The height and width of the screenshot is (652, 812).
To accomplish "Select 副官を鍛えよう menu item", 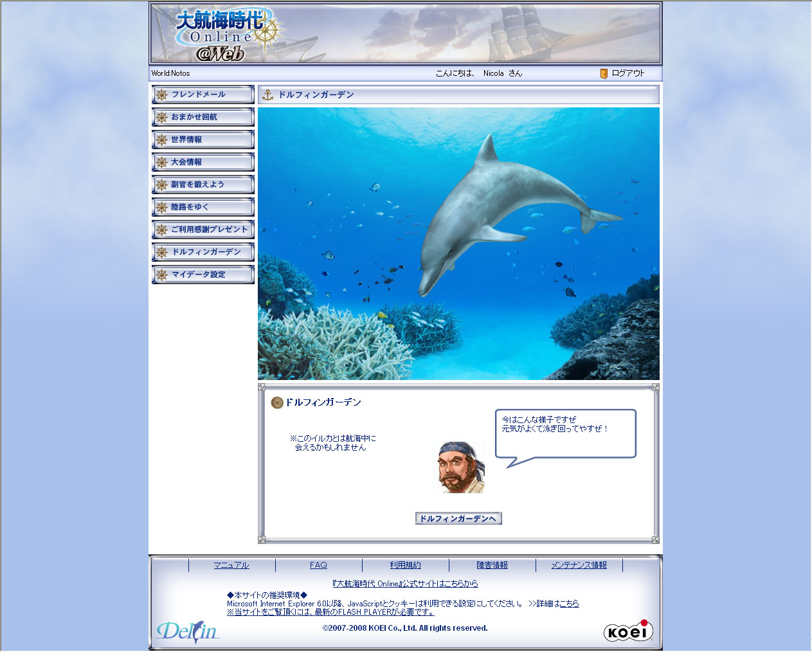I will tap(203, 185).
